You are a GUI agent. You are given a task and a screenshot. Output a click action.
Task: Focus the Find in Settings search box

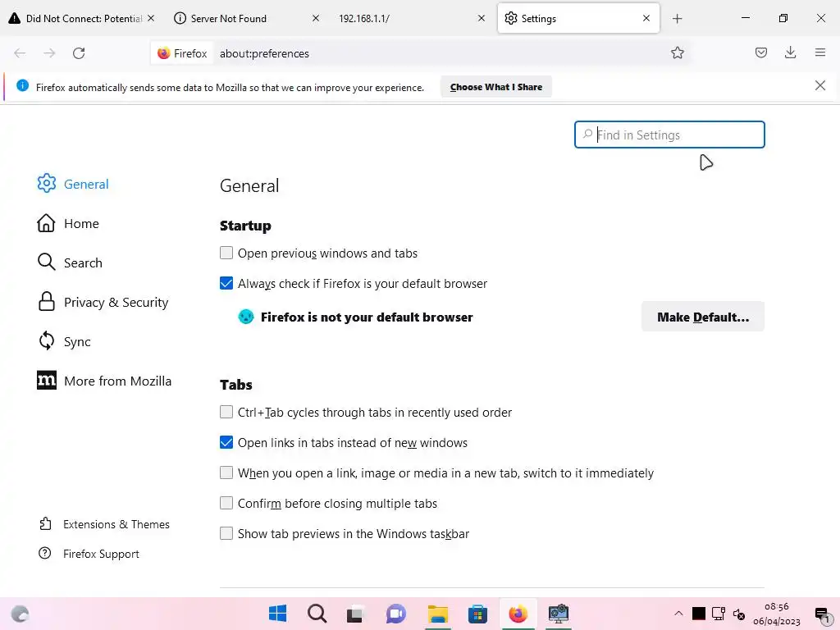pos(669,135)
